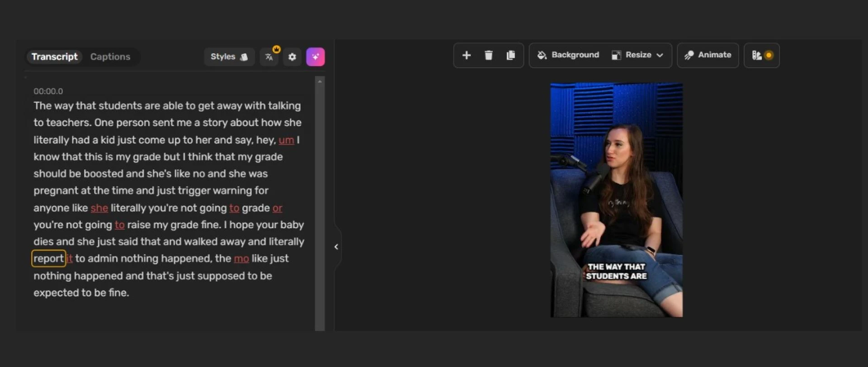
Task: Click the word 'expected' in transcript
Action: 56,293
